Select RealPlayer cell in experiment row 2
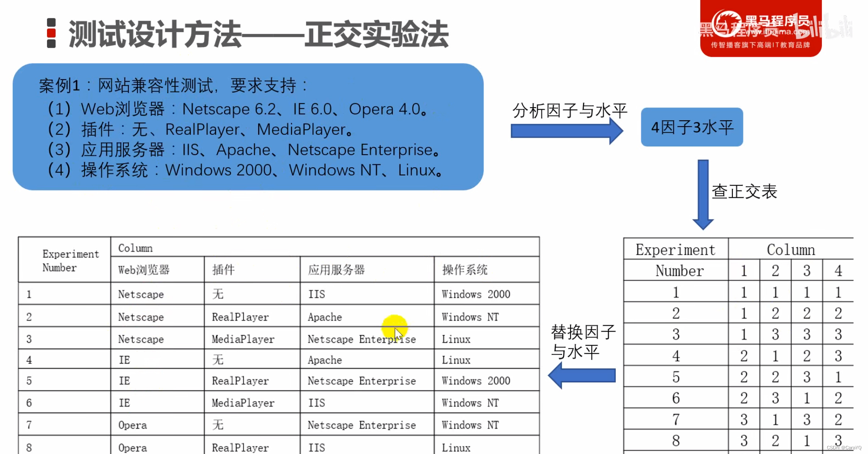The width and height of the screenshot is (868, 454). [x=252, y=316]
